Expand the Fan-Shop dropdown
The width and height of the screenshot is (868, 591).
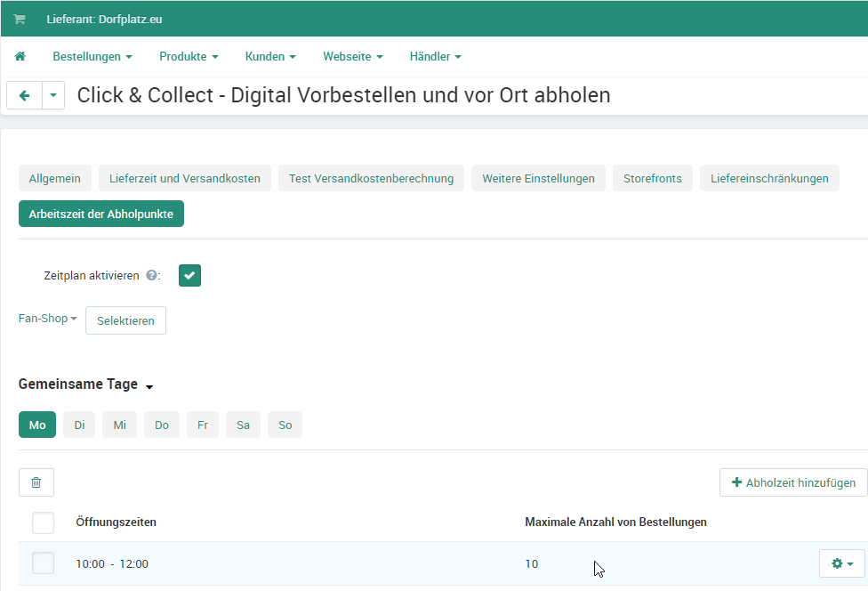[x=48, y=319]
